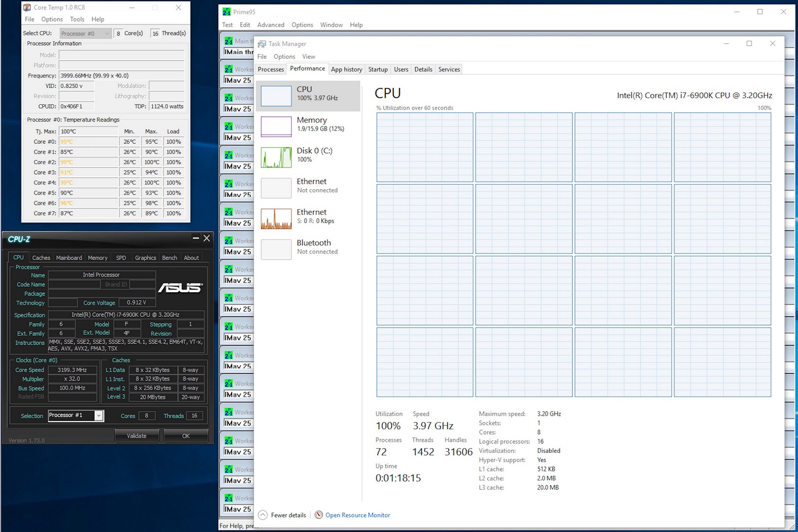This screenshot has width=798, height=532.
Task: Switch to Task Manager Performance tab
Action: tap(307, 68)
